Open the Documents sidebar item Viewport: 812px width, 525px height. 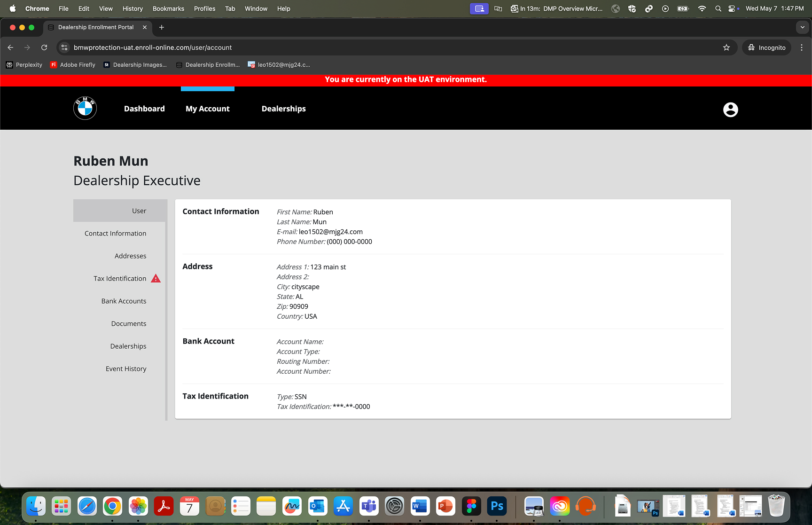pyautogui.click(x=129, y=324)
